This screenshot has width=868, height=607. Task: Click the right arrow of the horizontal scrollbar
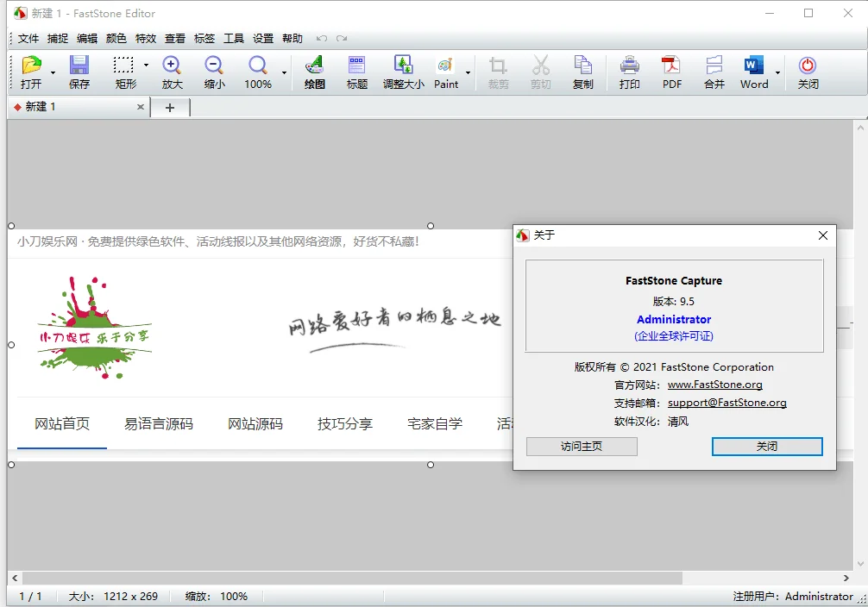pyautogui.click(x=847, y=578)
